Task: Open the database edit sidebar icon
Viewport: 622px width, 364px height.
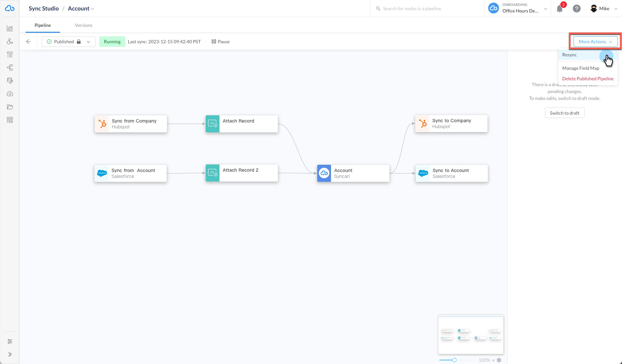Action: click(x=10, y=81)
